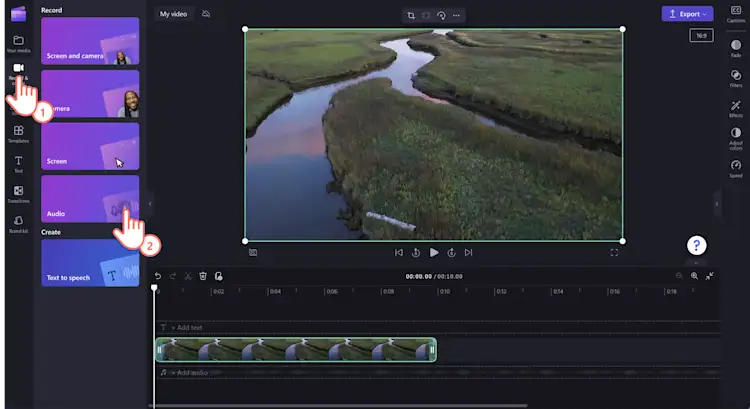Open the Brand kit sidebar tab
The height and width of the screenshot is (409, 750).
coord(18,224)
